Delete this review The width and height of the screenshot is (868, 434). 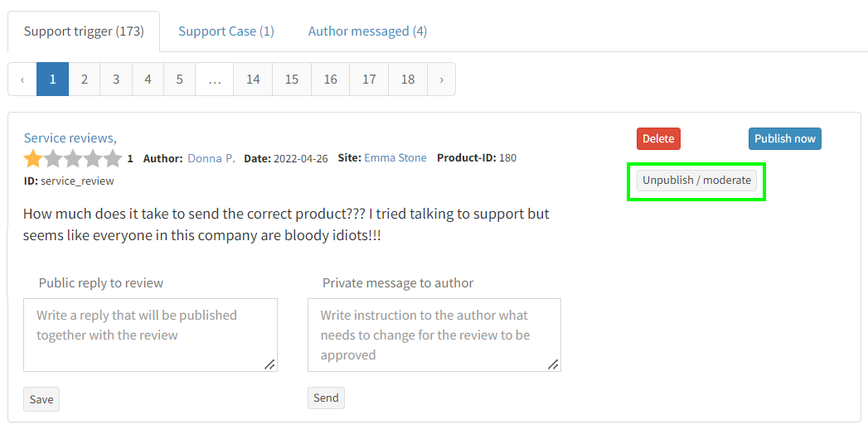click(x=658, y=138)
